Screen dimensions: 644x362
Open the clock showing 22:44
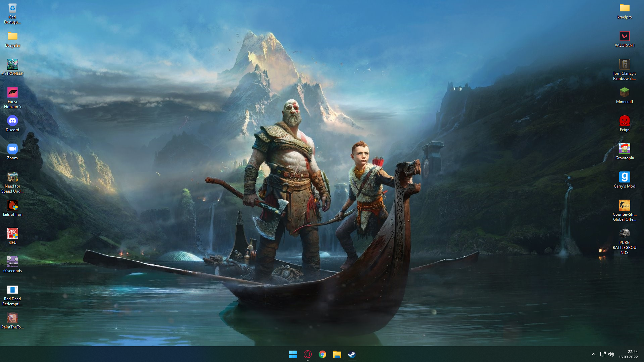[x=628, y=354]
